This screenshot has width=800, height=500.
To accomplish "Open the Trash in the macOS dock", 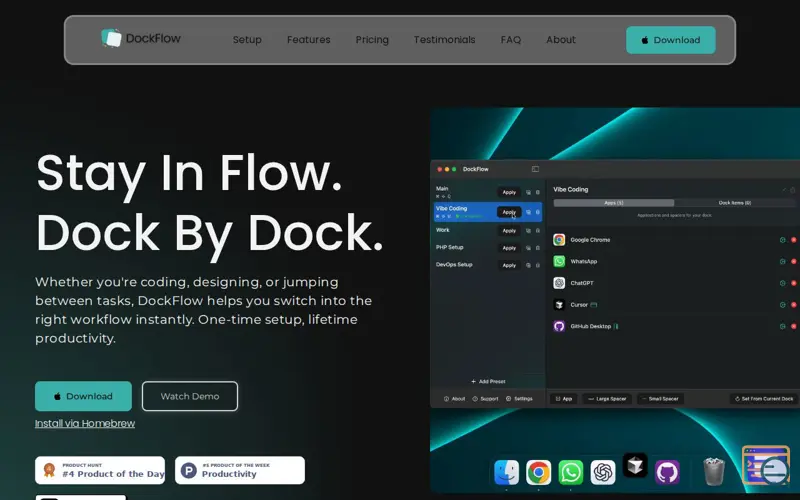I will click(714, 471).
